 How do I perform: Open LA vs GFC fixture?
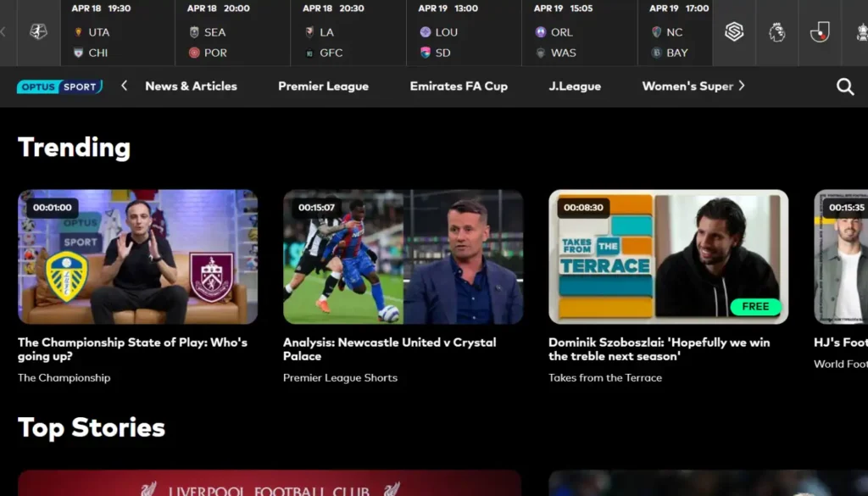click(348, 33)
